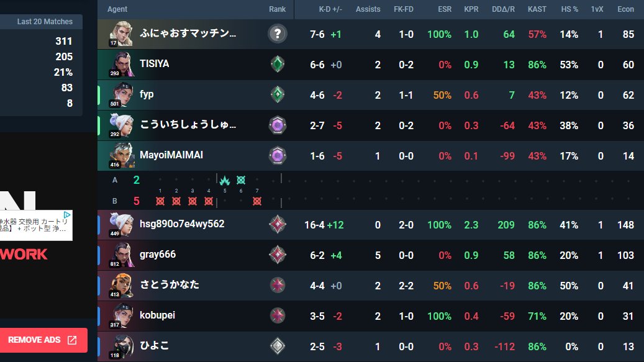The width and height of the screenshot is (644, 362).
Task: Click kobupei's rank badge icon
Action: click(277, 315)
